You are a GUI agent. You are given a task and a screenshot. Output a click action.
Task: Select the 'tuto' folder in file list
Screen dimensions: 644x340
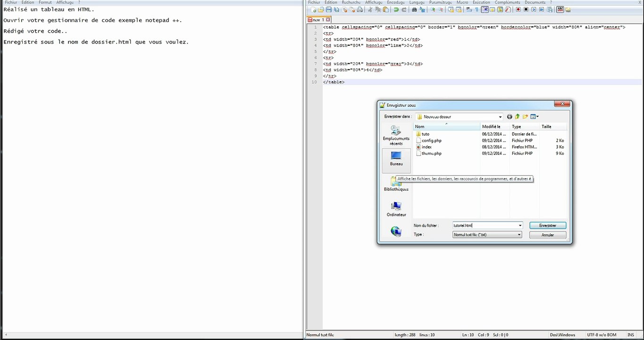[423, 134]
